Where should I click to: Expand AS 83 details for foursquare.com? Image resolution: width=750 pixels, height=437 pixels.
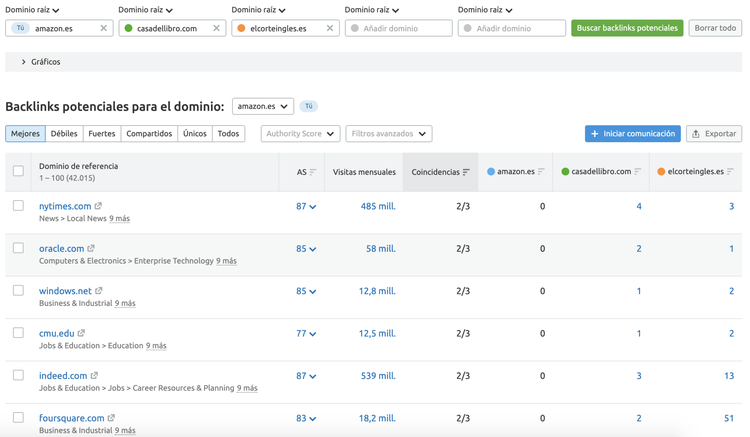[306, 418]
